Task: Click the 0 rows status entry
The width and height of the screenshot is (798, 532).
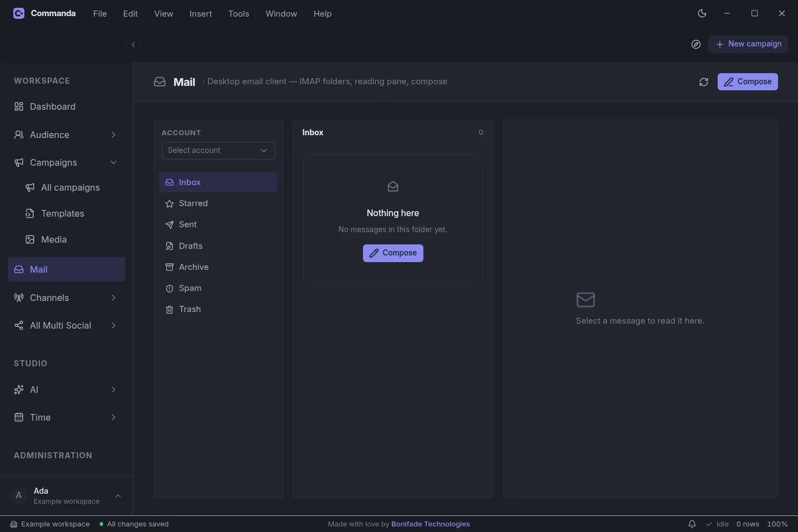Action: pos(748,524)
